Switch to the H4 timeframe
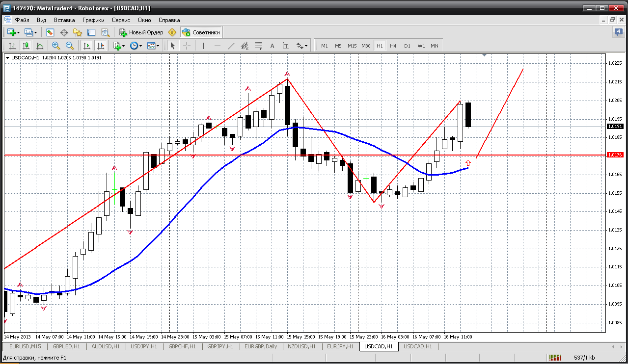The width and height of the screenshot is (628, 364). tap(393, 46)
